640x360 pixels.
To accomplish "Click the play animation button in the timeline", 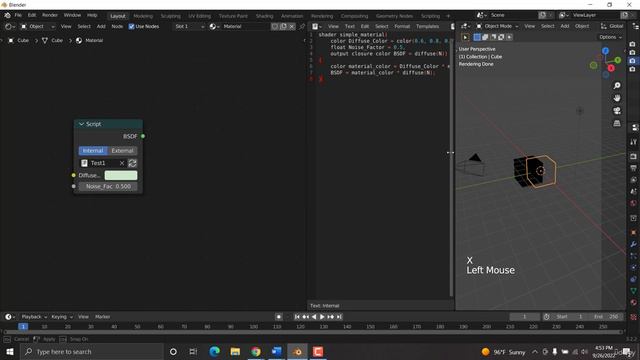I will (x=322, y=317).
